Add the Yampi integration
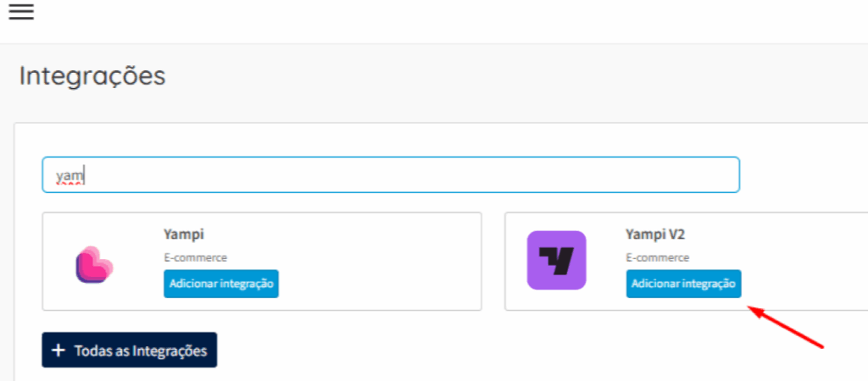 [221, 284]
